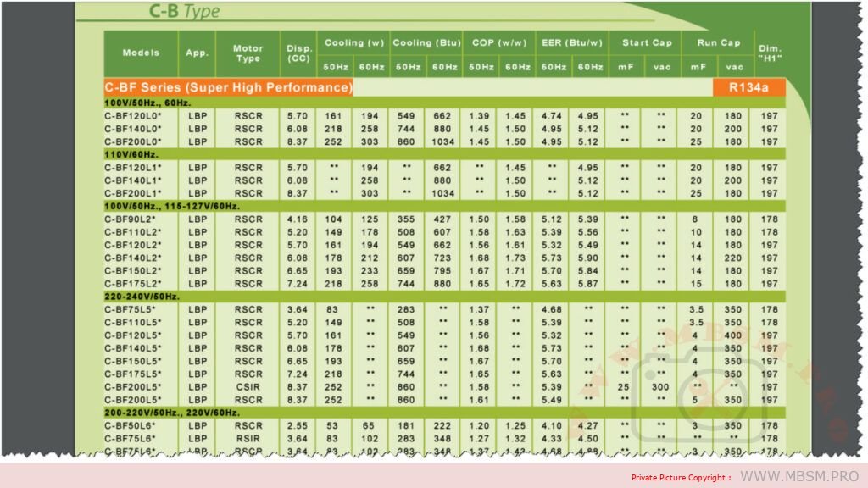The width and height of the screenshot is (868, 488).
Task: Select the 110V/60Hz. section row
Action: pos(131,154)
